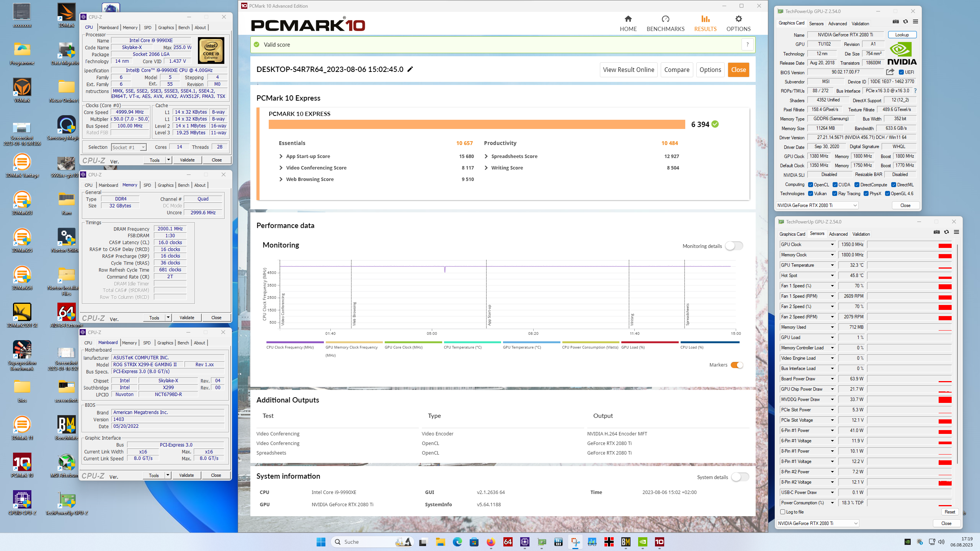Enable Log to file checkbox
The width and height of the screenshot is (980, 551).
coord(783,512)
